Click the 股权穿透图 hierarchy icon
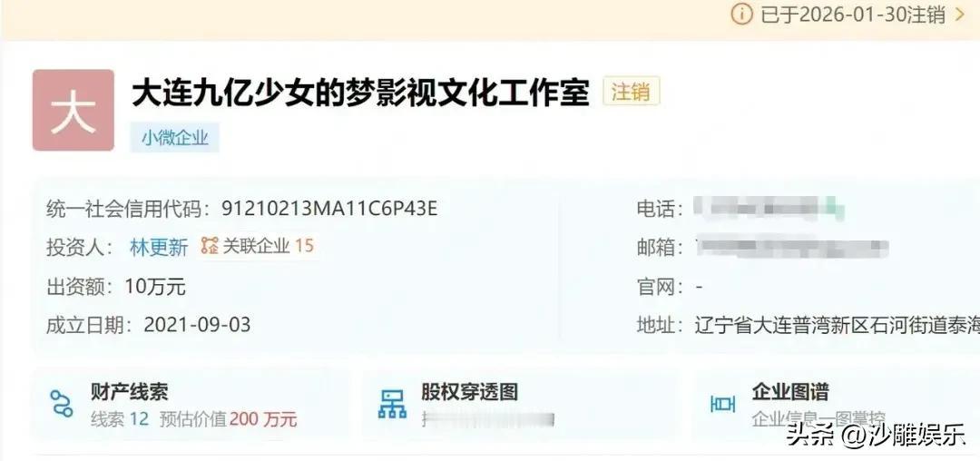The height and width of the screenshot is (461, 980). click(x=392, y=404)
